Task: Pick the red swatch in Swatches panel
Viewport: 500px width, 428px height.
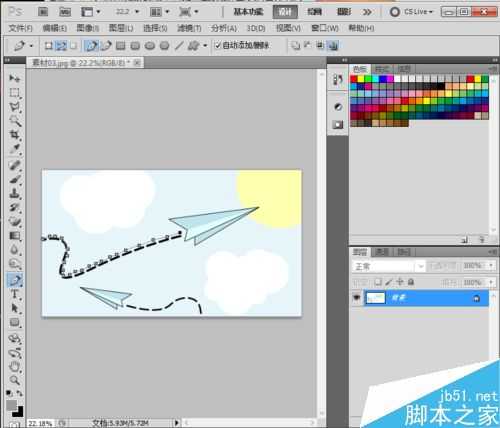Action: (354, 79)
